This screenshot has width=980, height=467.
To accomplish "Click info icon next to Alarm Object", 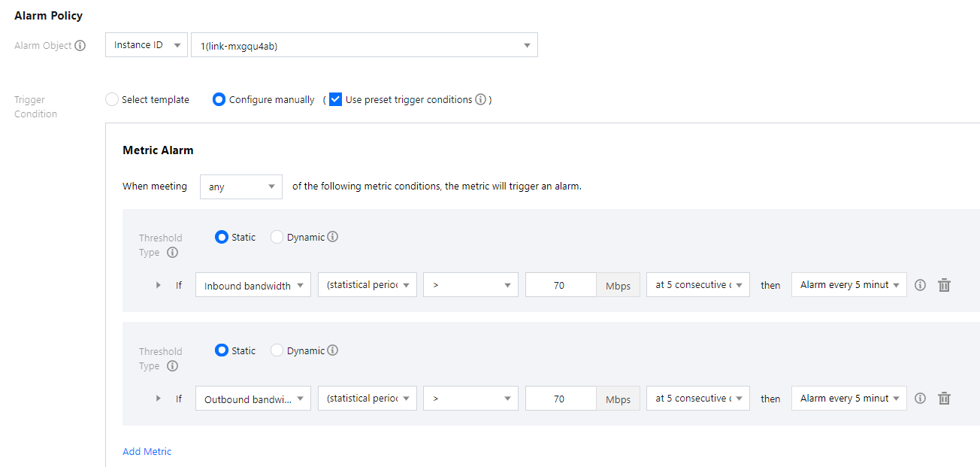I will (80, 46).
